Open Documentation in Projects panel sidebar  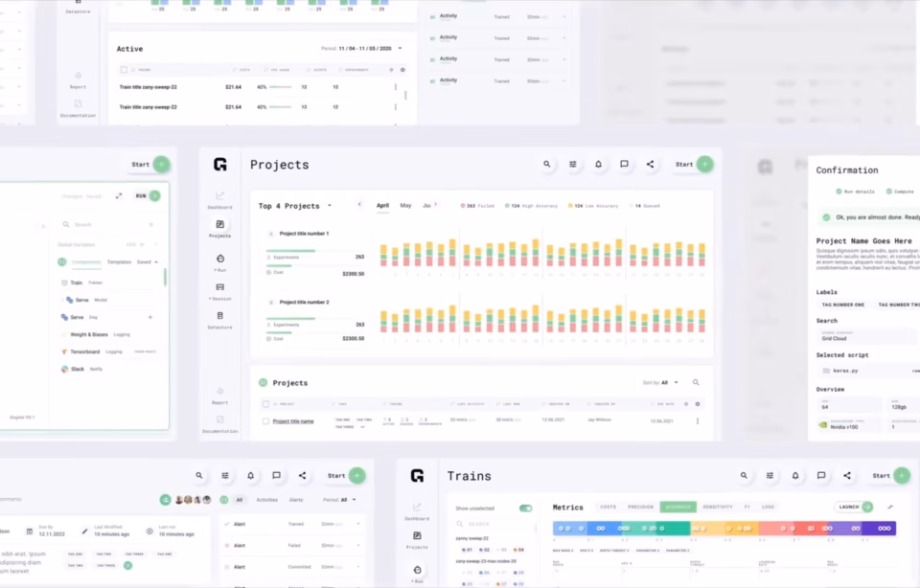click(220, 424)
